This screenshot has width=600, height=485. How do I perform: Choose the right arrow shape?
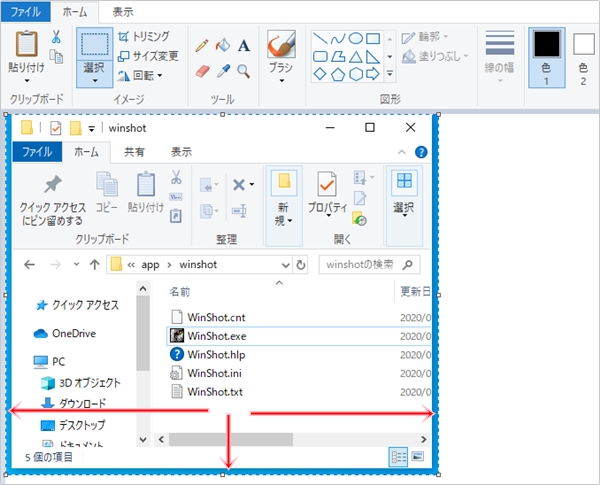tap(373, 74)
